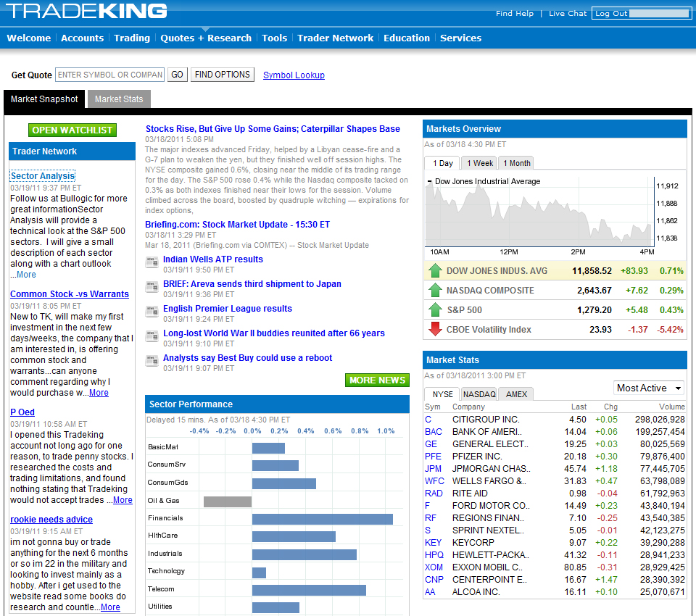This screenshot has width=696, height=616.
Task: Click the TradeKing logo
Action: coord(86,11)
